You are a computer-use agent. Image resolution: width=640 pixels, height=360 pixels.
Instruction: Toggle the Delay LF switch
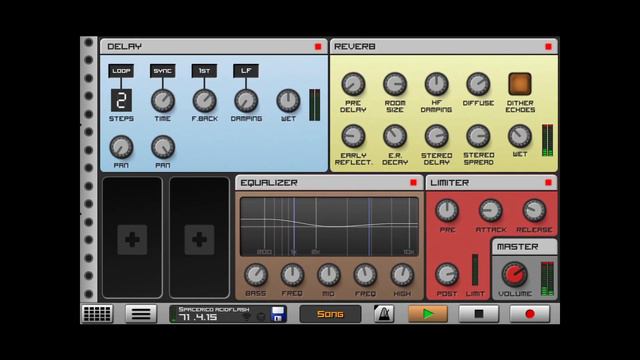pos(246,71)
